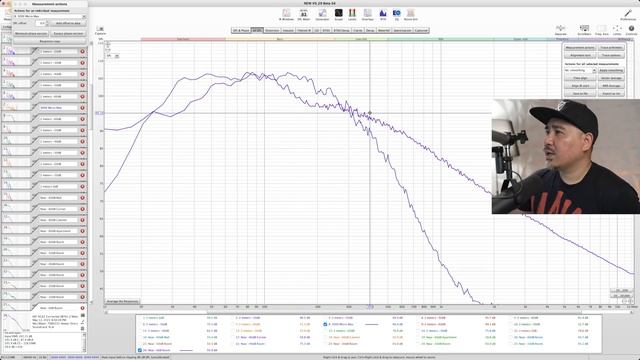This screenshot has width=640, height=360.
Task: Click the SPL offset value field
Action: click(x=40, y=23)
